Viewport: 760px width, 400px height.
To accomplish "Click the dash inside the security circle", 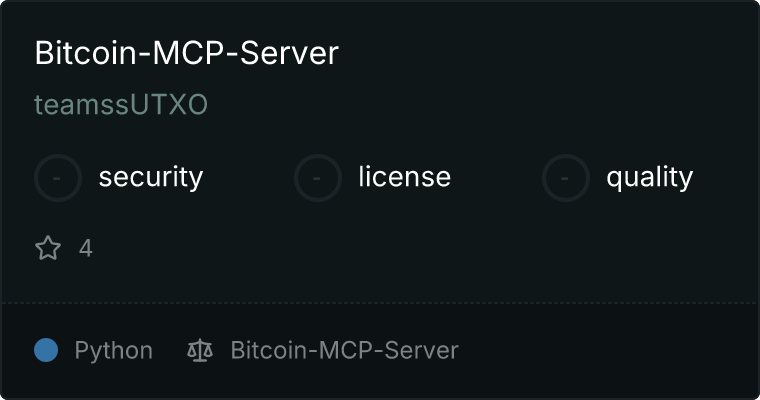I will (x=57, y=178).
